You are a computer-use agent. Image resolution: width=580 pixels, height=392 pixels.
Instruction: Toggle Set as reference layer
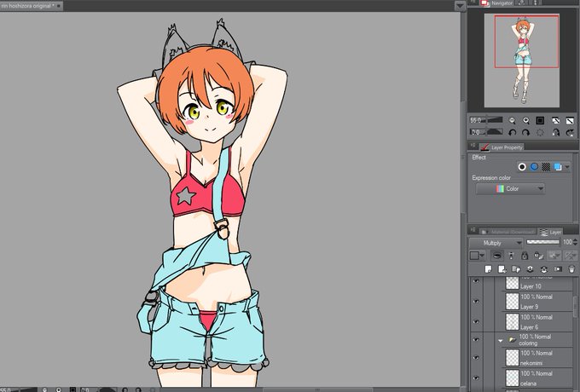(x=511, y=256)
